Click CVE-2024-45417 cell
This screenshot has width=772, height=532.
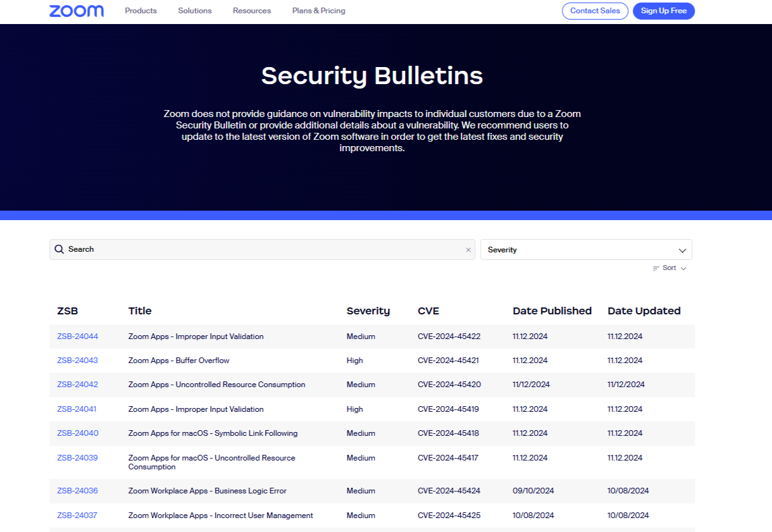(x=448, y=458)
